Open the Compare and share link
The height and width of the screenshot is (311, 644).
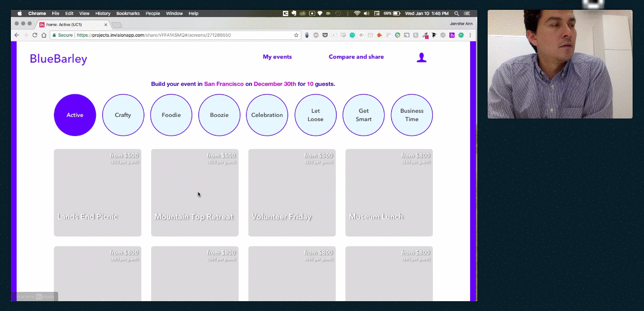click(x=356, y=57)
